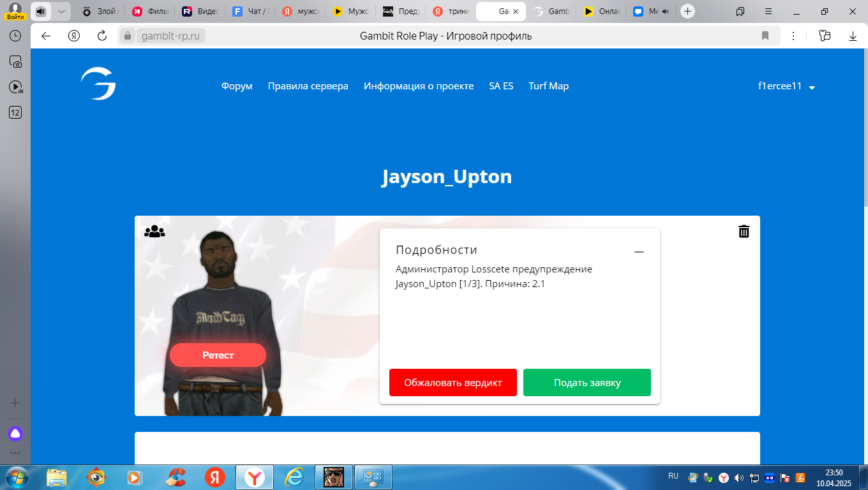Screen dimensions: 868x490
Task: Open the Turf Map menu item
Action: coord(548,86)
